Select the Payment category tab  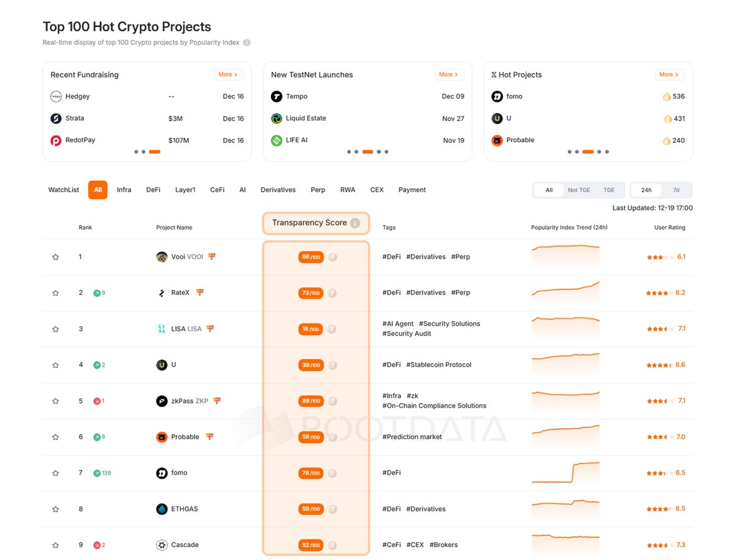coord(412,190)
